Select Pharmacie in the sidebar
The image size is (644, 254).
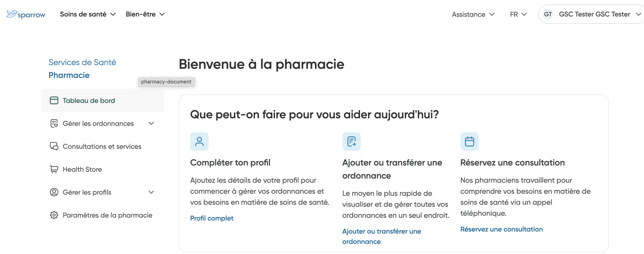[69, 75]
